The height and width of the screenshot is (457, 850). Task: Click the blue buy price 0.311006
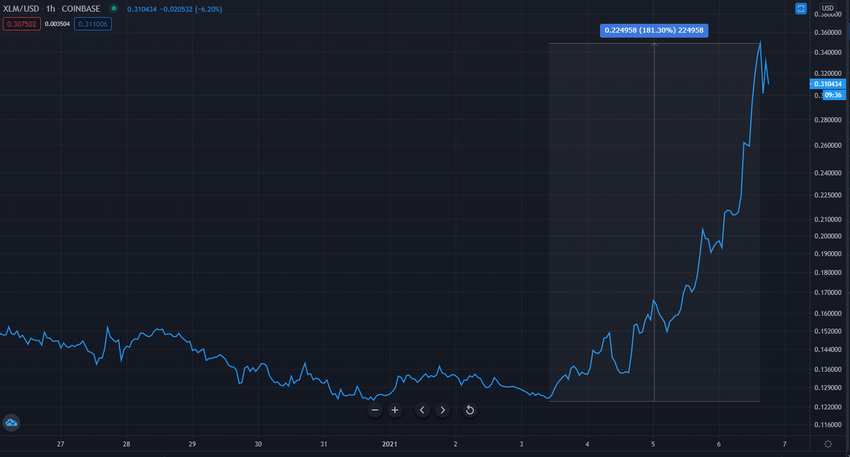pos(93,24)
